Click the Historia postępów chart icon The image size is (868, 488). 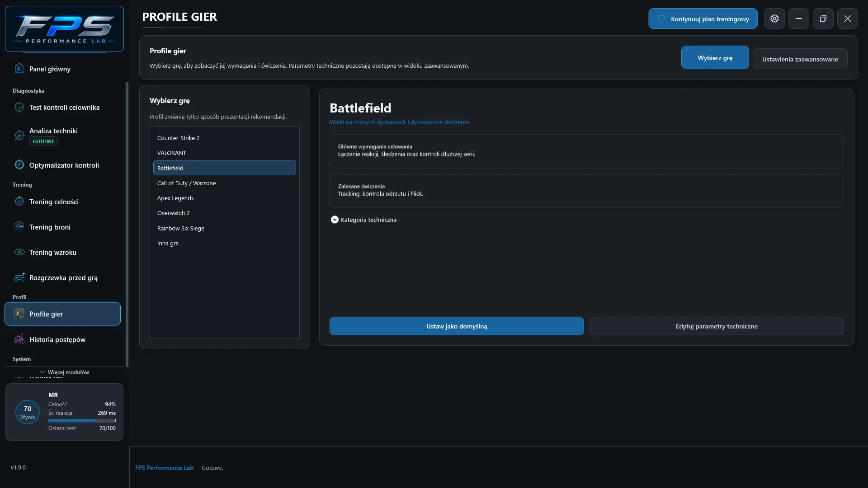point(19,339)
